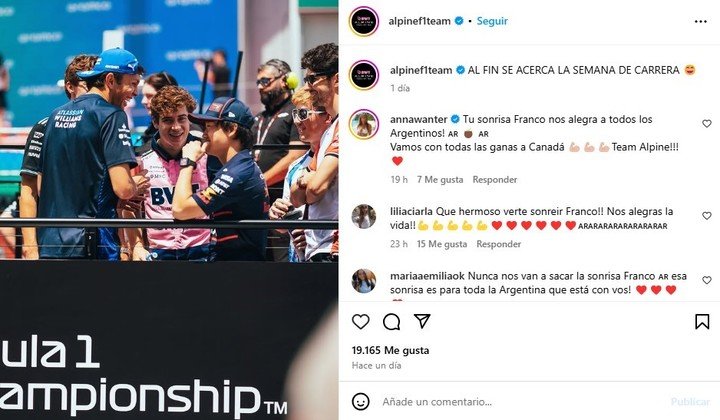Open mariaaemiliaok username link
Screen dimensions: 720x420
point(428,276)
